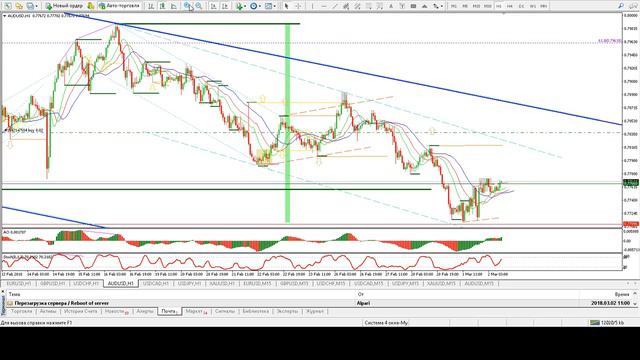This screenshot has width=640, height=360.
Task: Open a new chart from the toolbar
Action: click(x=8, y=6)
